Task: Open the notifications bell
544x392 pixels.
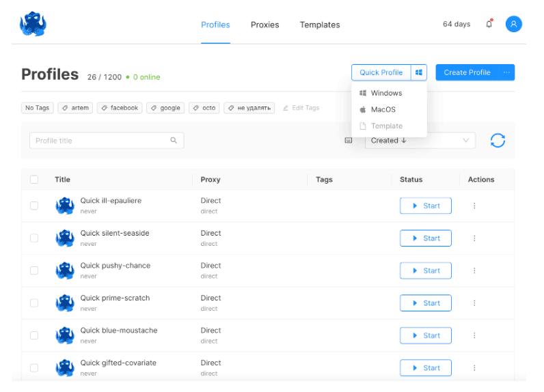Action: (489, 24)
